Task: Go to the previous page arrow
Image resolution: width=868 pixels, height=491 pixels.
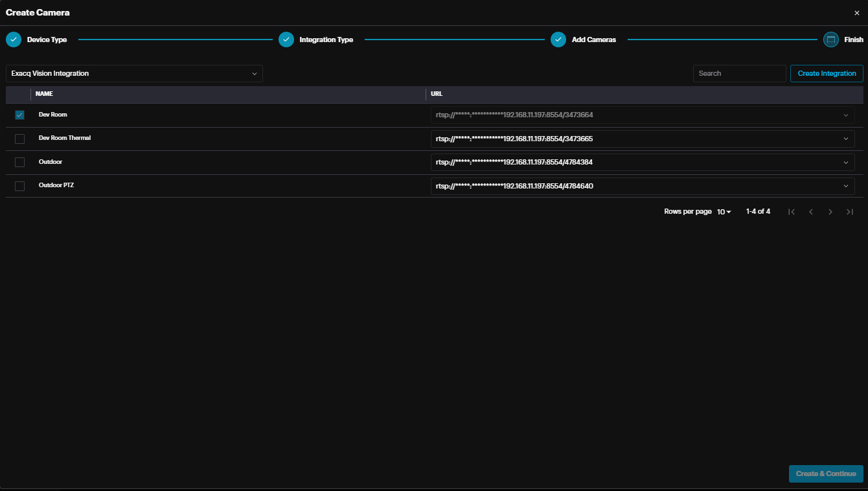Action: click(x=811, y=212)
